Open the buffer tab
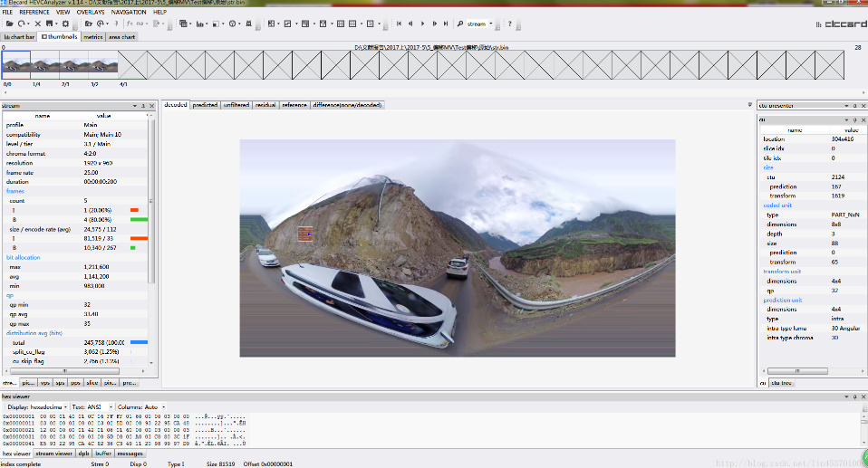The width and height of the screenshot is (868, 468). click(103, 454)
